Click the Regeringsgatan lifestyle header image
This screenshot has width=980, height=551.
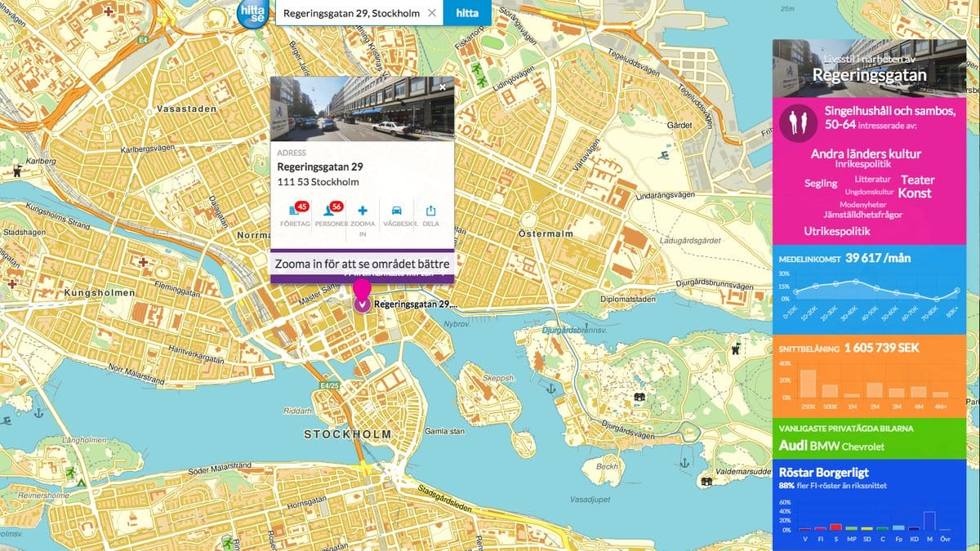(x=869, y=69)
